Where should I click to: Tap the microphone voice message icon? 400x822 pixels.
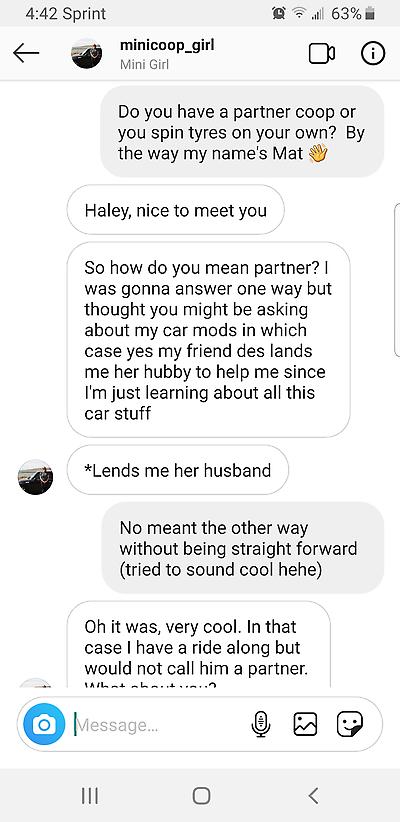click(x=261, y=724)
